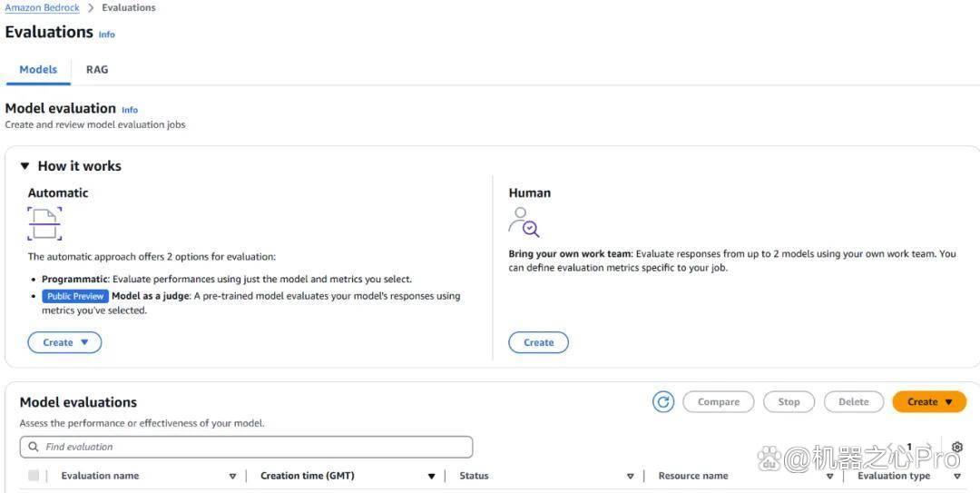This screenshot has width=980, height=493.
Task: Tick the select-all evaluations checkbox
Action: click(x=34, y=476)
